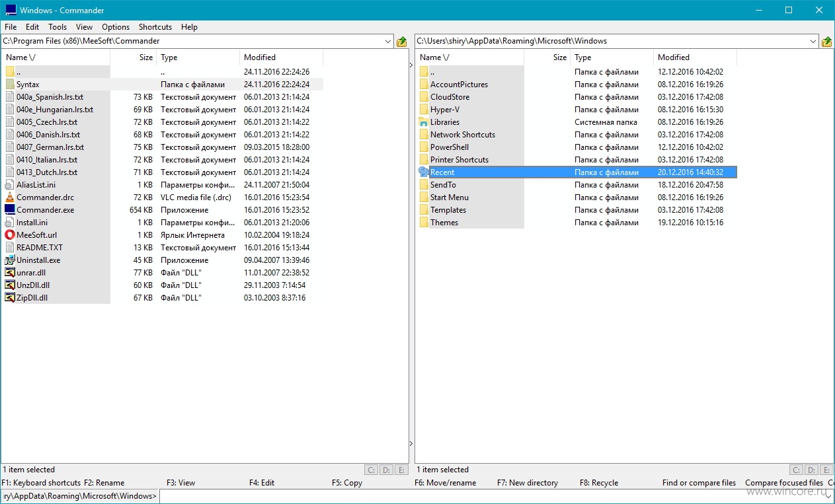Switch right pane to drive D:

point(811,470)
